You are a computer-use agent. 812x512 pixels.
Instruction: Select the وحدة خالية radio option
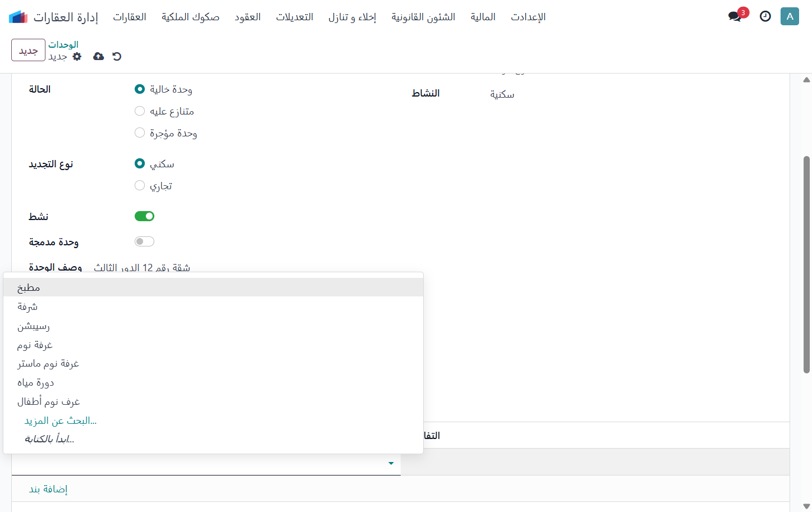pyautogui.click(x=140, y=89)
